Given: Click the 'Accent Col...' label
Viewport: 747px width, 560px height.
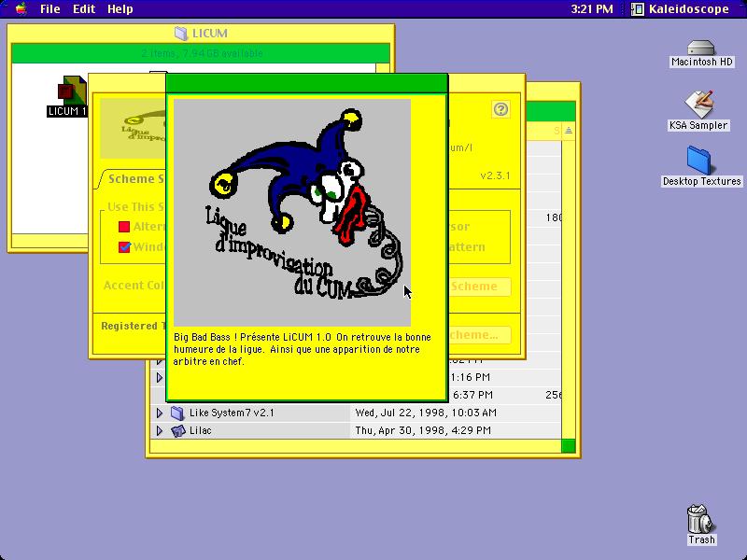Looking at the screenshot, I should pos(134,286).
